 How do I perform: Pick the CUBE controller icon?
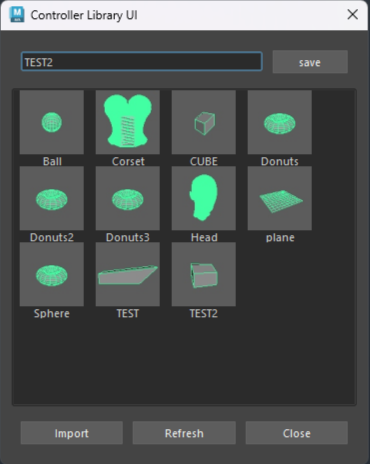click(x=204, y=122)
